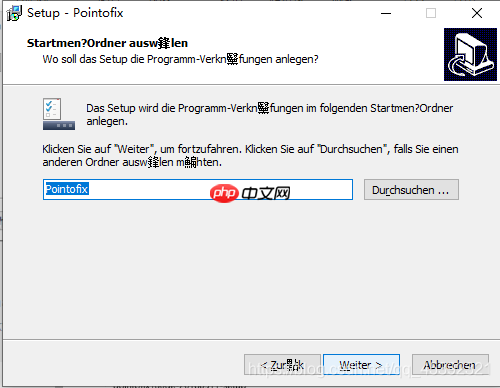Click the disabled maximize button

[431, 13]
